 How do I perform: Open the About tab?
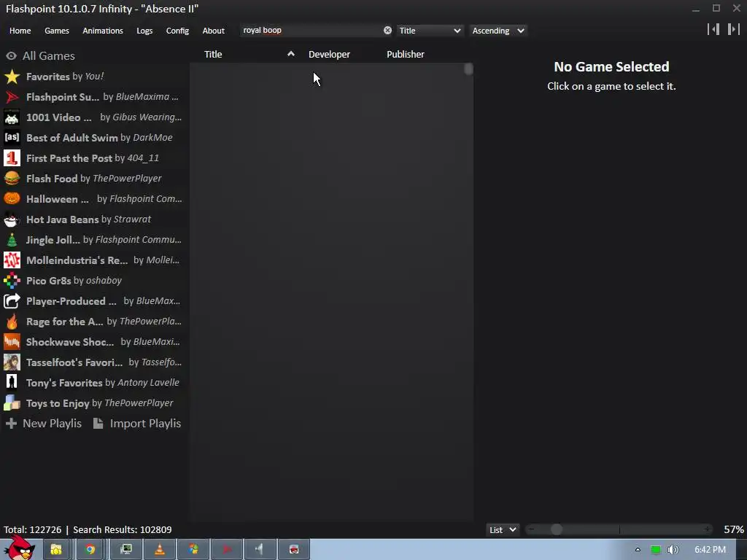(x=214, y=31)
